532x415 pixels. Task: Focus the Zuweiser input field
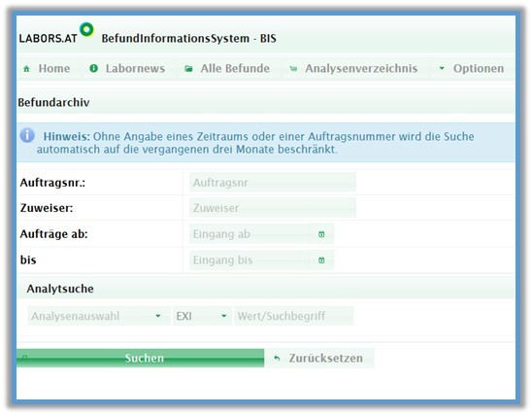pyautogui.click(x=273, y=208)
